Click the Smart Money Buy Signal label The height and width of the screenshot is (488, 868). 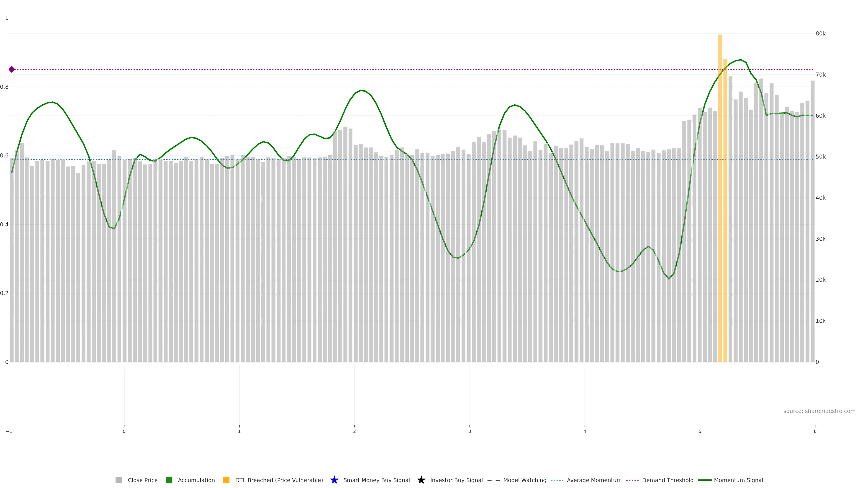click(376, 480)
